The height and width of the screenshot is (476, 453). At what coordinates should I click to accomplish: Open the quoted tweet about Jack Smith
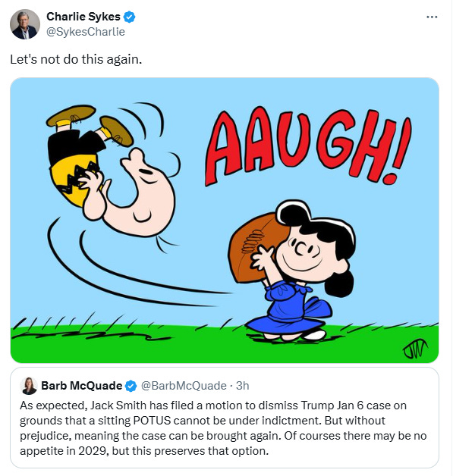(225, 418)
